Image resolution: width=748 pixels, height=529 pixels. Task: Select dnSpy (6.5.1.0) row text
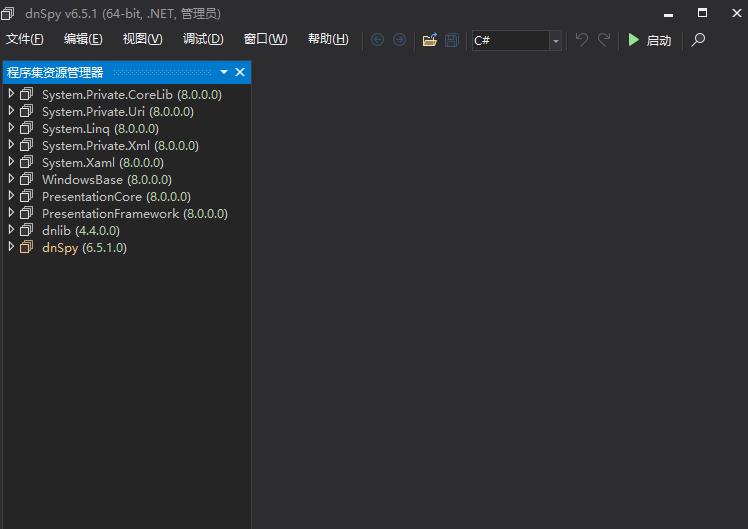84,248
